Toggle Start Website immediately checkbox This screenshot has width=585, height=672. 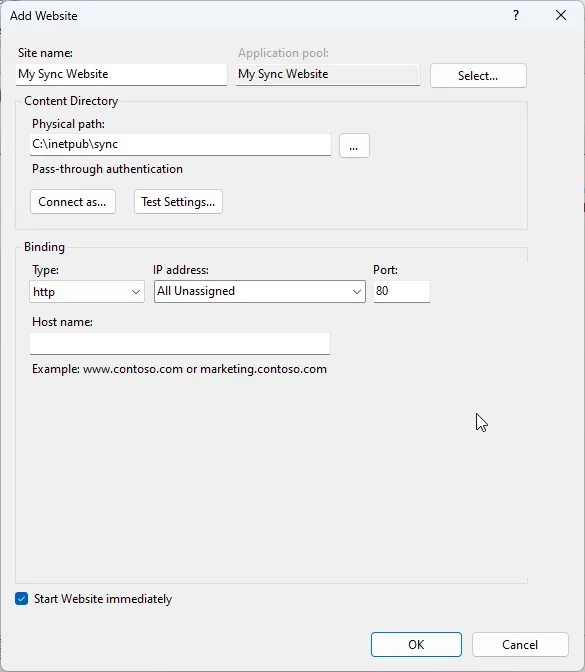[21, 598]
